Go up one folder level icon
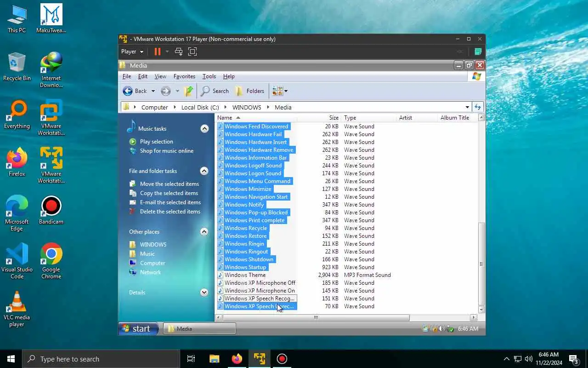 tap(188, 91)
